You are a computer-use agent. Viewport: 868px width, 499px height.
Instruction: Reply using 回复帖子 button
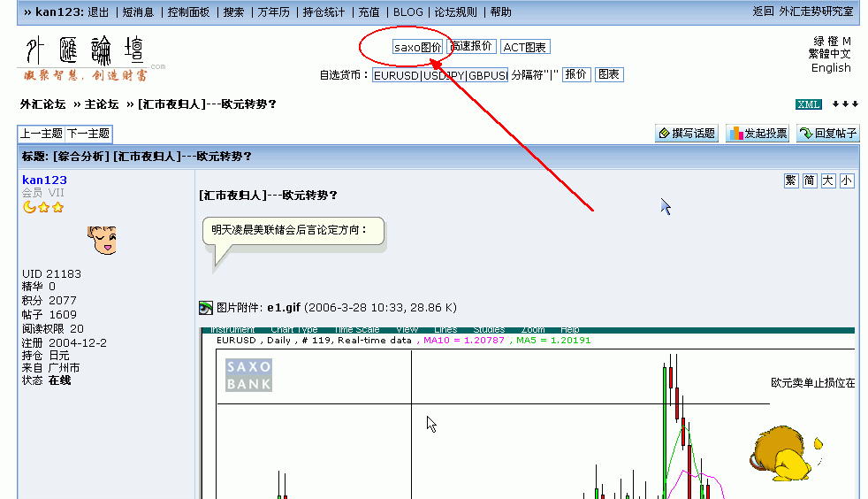(828, 134)
